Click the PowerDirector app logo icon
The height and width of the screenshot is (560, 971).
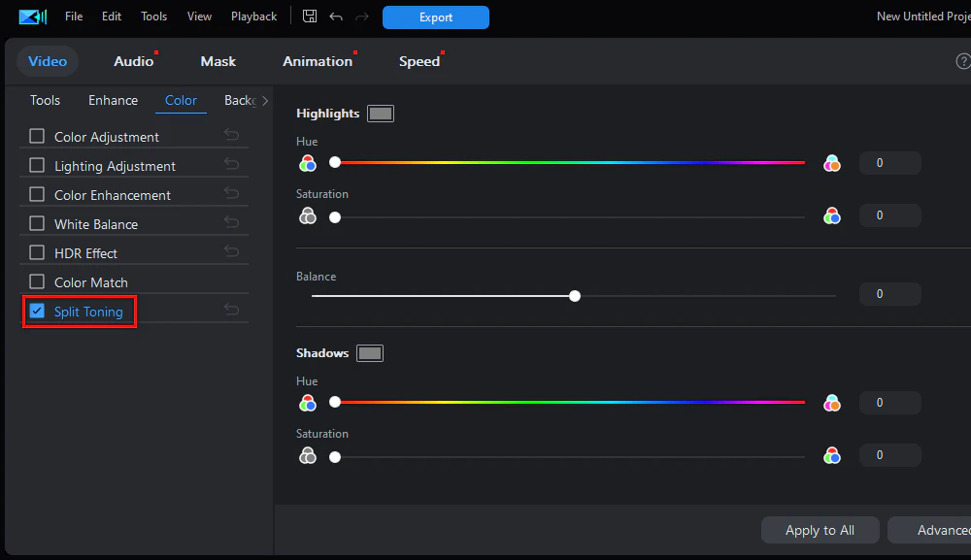click(32, 16)
